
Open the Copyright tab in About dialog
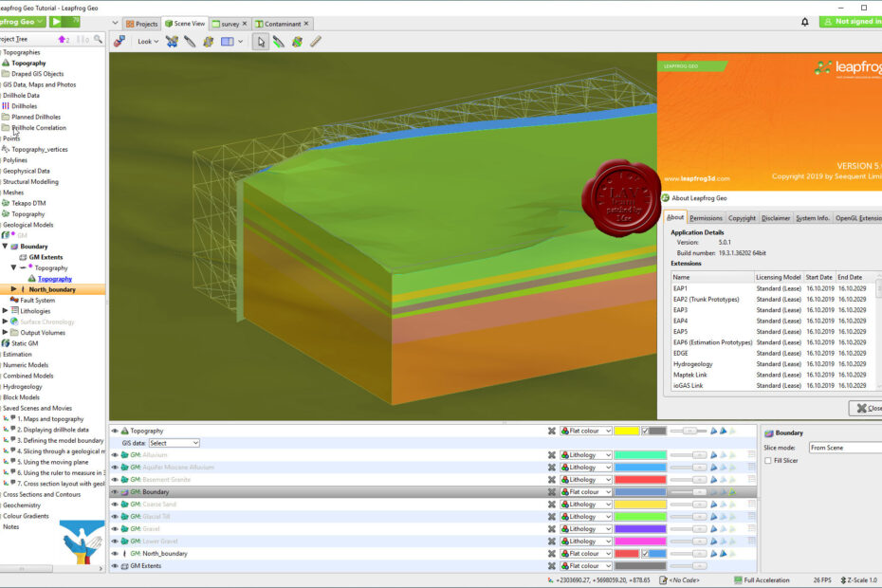pos(742,218)
